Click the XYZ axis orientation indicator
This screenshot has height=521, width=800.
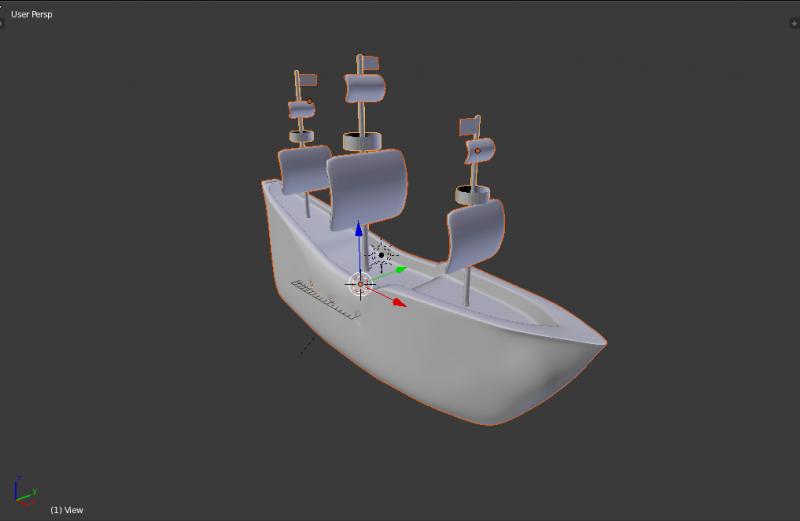click(x=23, y=490)
